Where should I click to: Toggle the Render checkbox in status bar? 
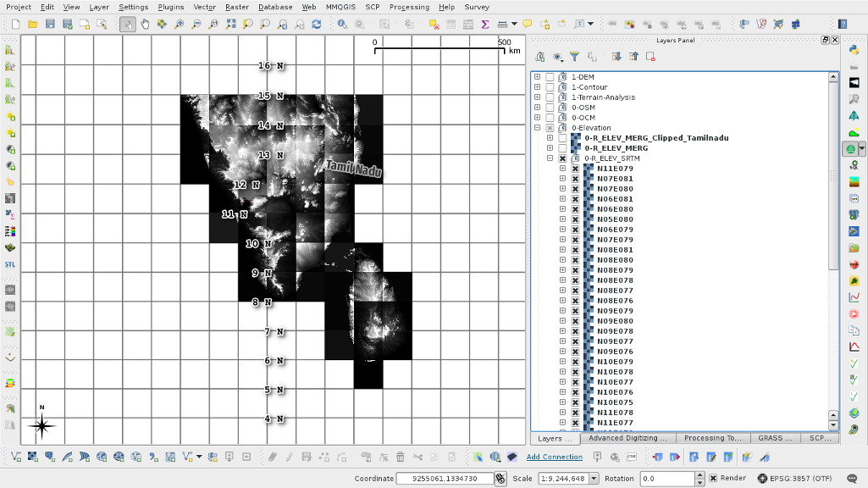click(x=713, y=479)
